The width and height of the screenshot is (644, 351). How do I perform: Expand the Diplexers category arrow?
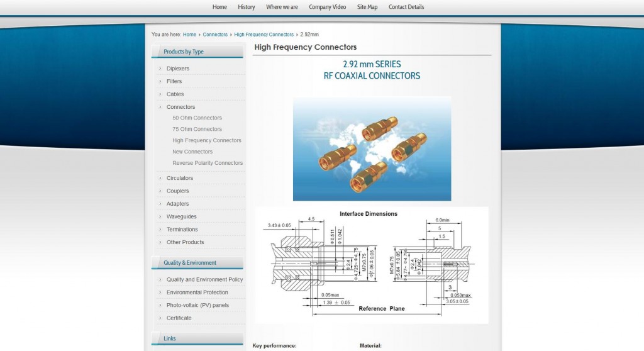[x=160, y=69]
